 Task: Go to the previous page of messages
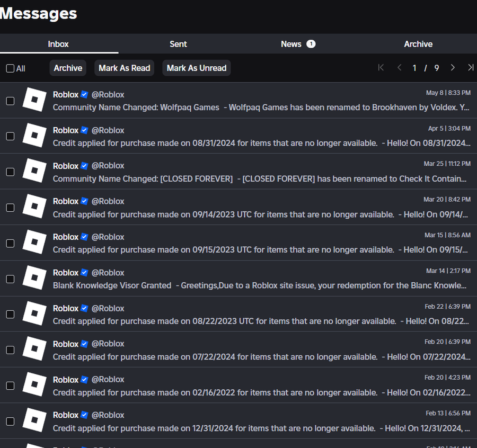click(400, 67)
